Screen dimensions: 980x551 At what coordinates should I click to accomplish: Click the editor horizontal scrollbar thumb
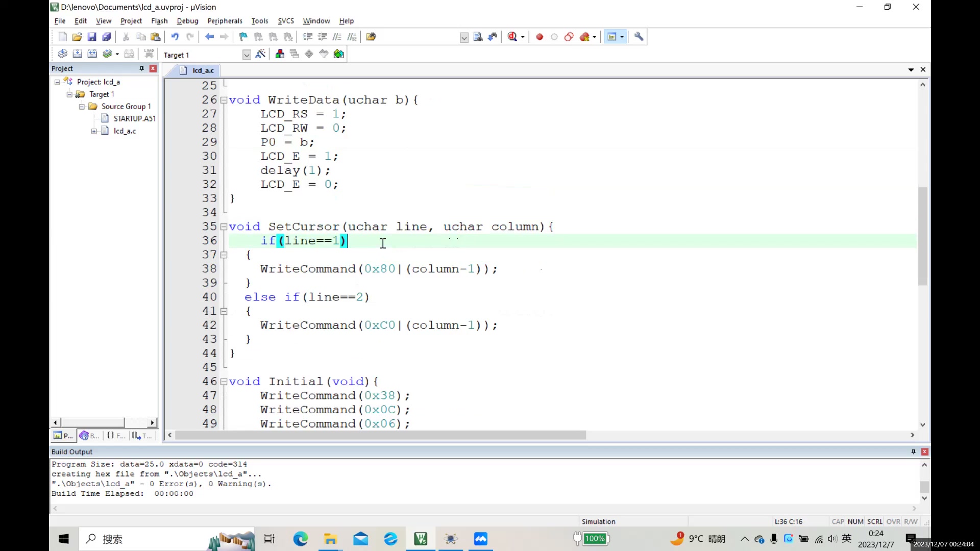click(380, 435)
